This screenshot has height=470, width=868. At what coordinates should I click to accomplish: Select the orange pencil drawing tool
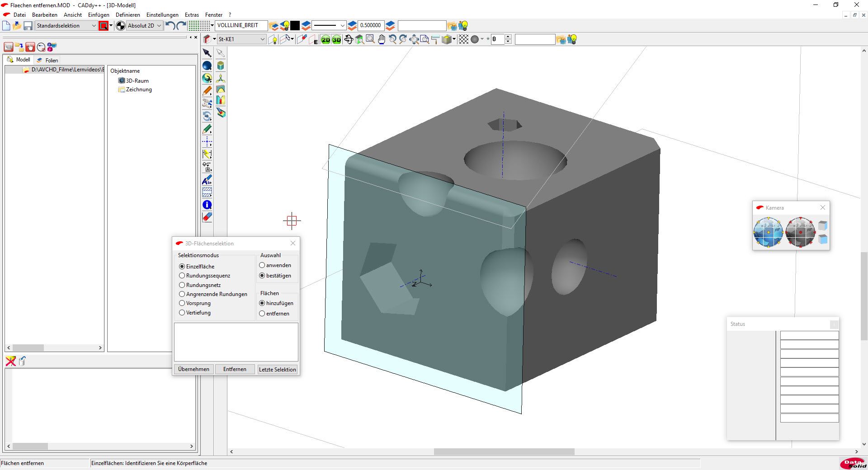coord(207,91)
